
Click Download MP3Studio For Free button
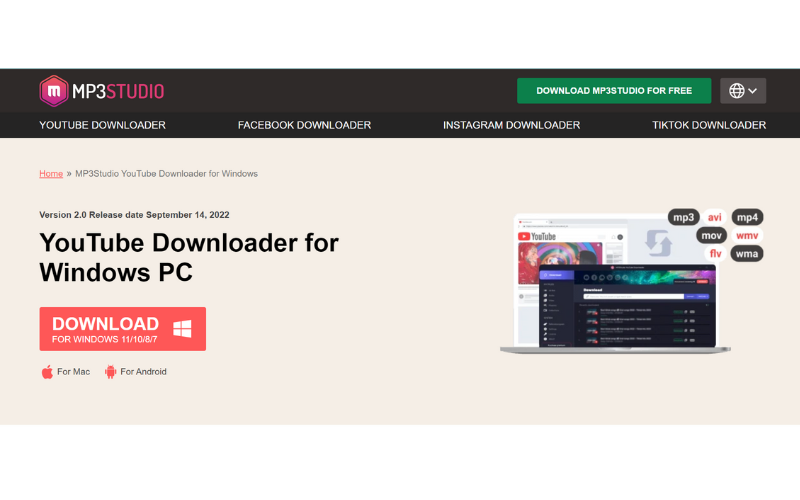click(614, 91)
